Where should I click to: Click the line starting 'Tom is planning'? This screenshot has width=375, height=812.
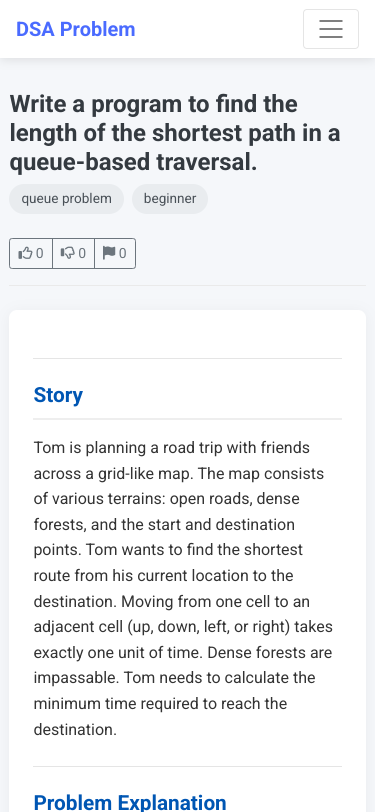tap(171, 447)
